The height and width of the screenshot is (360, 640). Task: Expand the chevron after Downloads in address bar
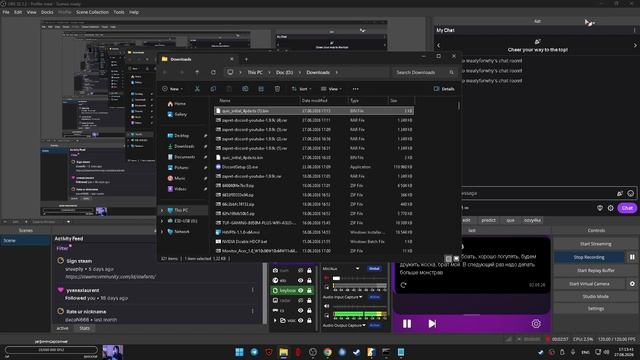coord(337,72)
